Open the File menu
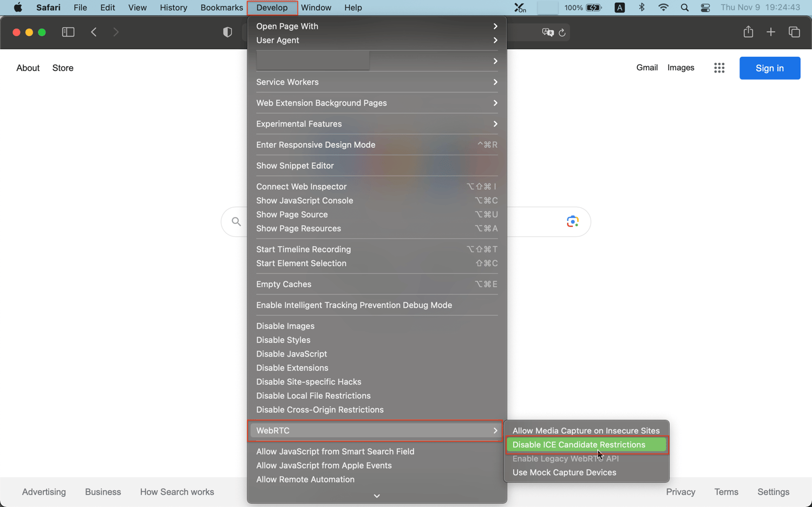This screenshot has width=812, height=507. coord(80,8)
